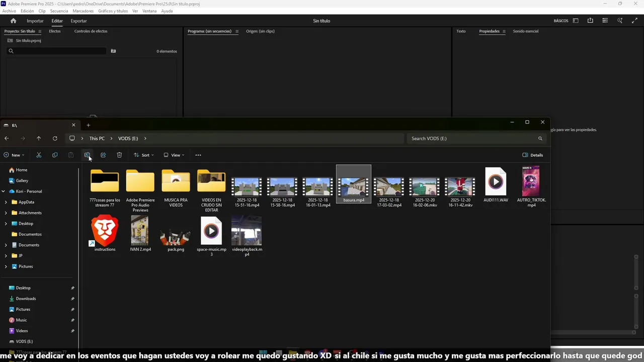Image resolution: width=644 pixels, height=362 pixels.
Task: Switch to the Sonido esencial tab
Action: [x=525, y=31]
